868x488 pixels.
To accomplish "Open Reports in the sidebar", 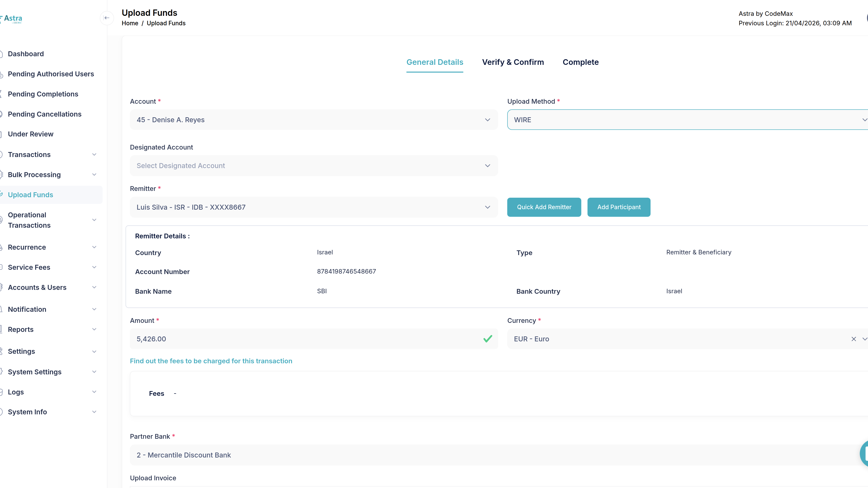I will (x=21, y=329).
